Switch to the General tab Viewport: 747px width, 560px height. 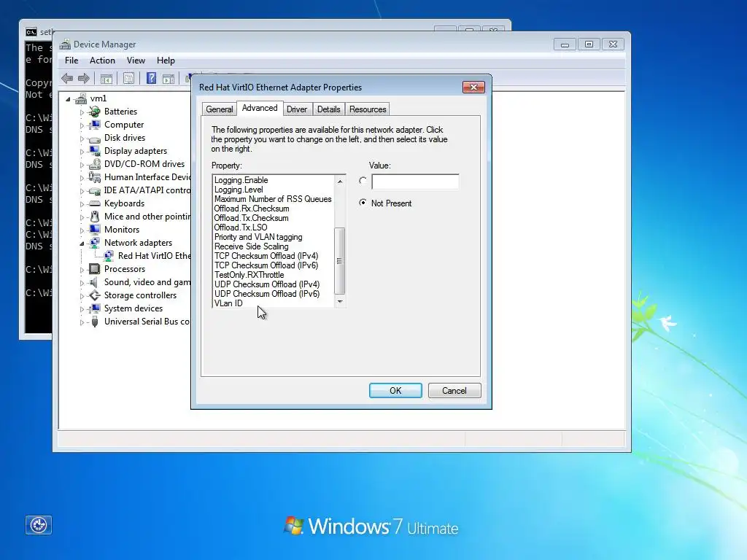pos(219,109)
